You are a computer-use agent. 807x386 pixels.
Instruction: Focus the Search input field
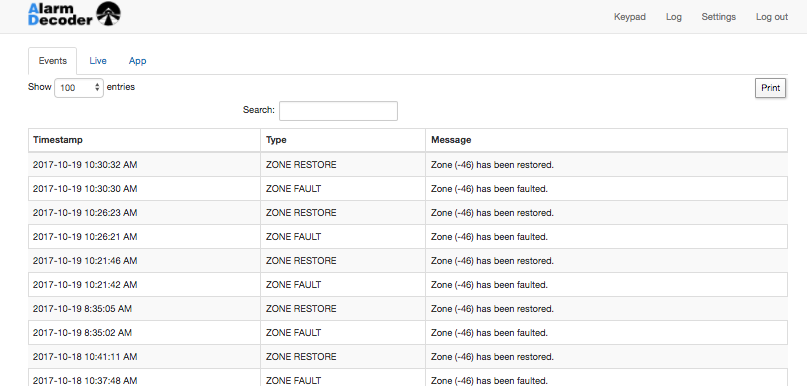(338, 111)
